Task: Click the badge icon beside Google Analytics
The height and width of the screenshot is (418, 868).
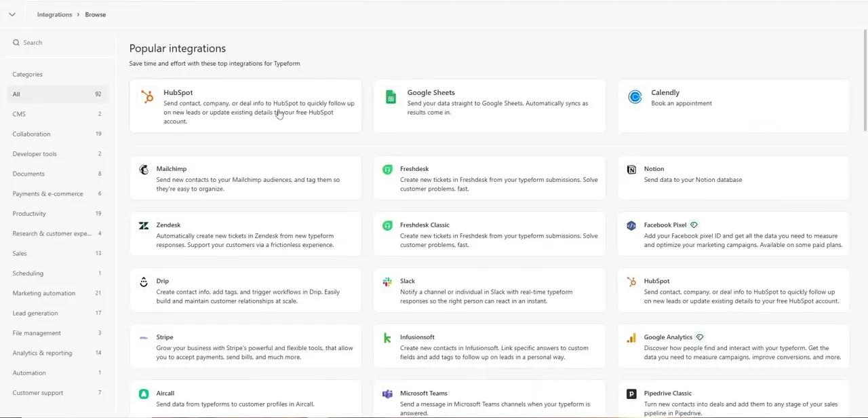Action: tap(700, 337)
